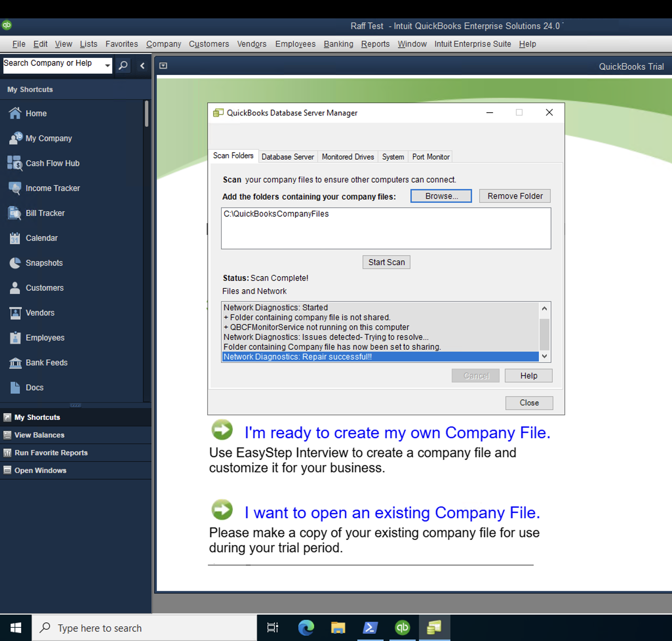Click the Home icon in shortcuts
This screenshot has width=672, height=641.
[x=15, y=113]
